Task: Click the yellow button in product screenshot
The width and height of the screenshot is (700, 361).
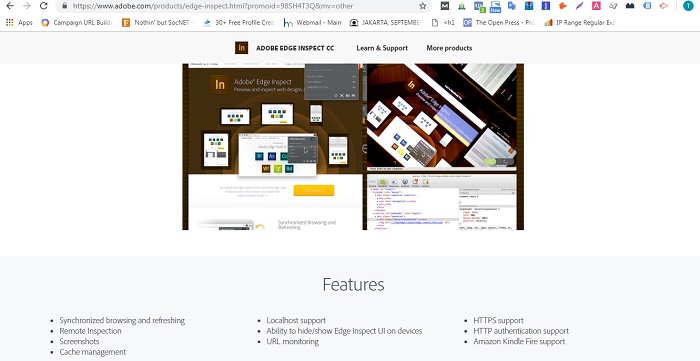Action: tap(314, 191)
